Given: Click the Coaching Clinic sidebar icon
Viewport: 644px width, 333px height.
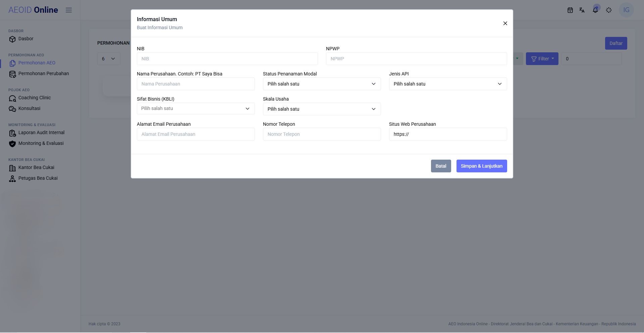Looking at the screenshot, I should [12, 98].
